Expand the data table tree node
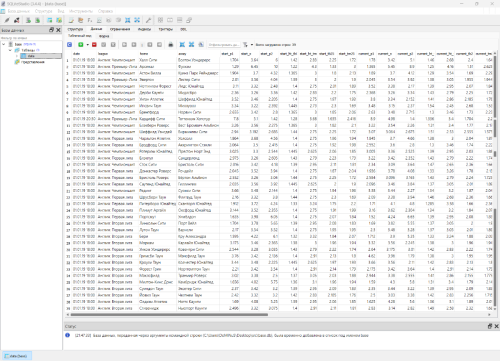Image resolution: width=500 pixels, height=361 pixels. click(17, 56)
